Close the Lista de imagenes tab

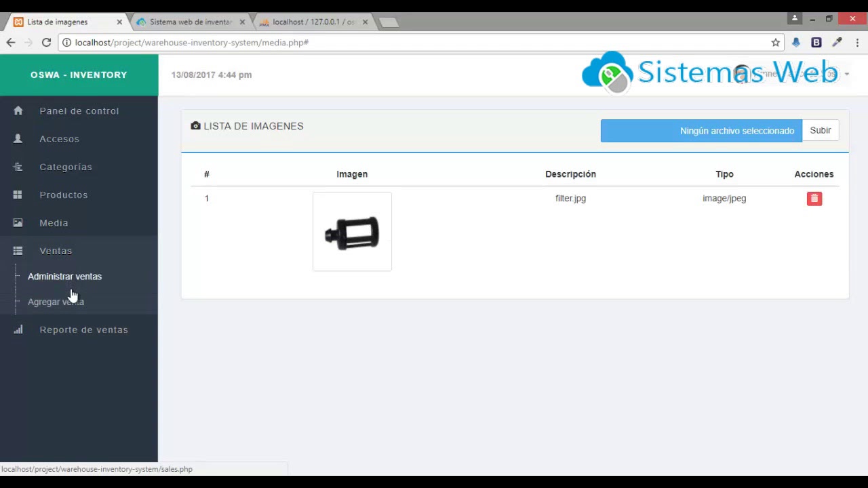[x=119, y=22]
